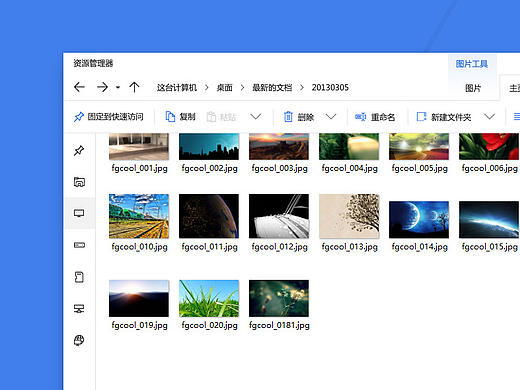The width and height of the screenshot is (520, 390).
Task: Select the fgcool_006.jpg red flower thumbnail
Action: pos(489,146)
